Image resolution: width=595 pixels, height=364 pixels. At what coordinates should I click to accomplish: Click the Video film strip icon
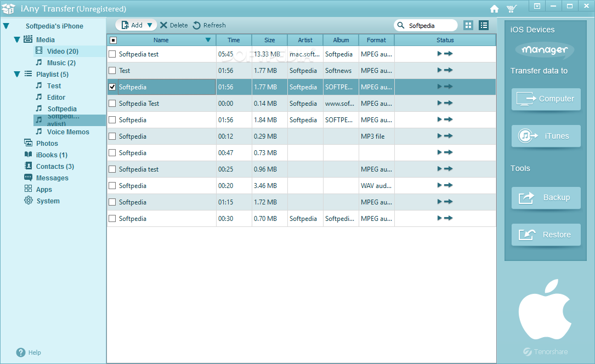pos(39,50)
